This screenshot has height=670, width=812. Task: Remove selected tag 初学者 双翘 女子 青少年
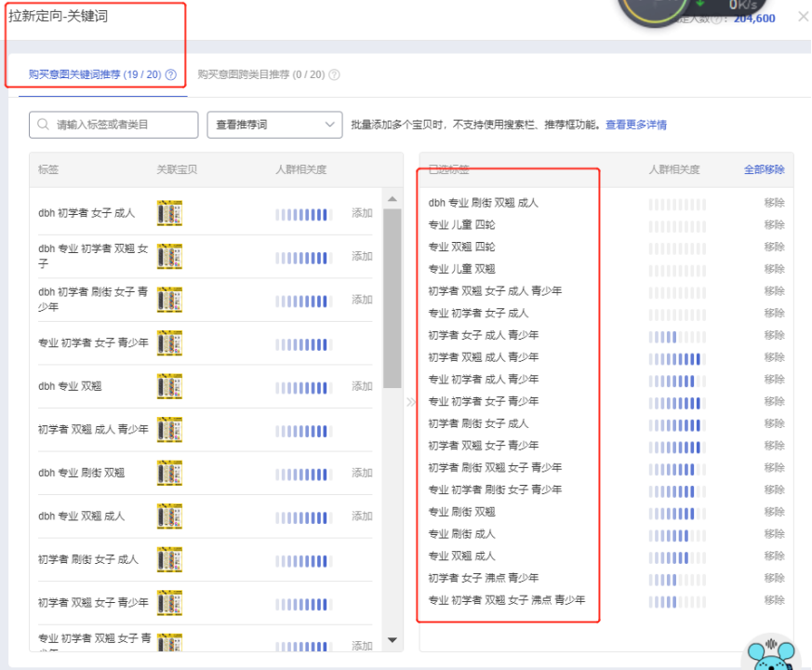click(774, 446)
